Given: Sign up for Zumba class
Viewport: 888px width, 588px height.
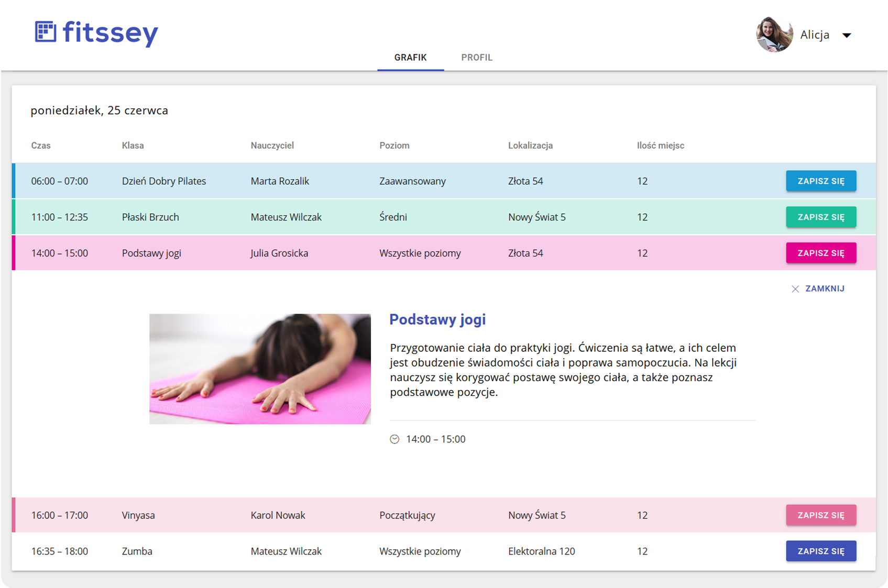Looking at the screenshot, I should coord(821,551).
